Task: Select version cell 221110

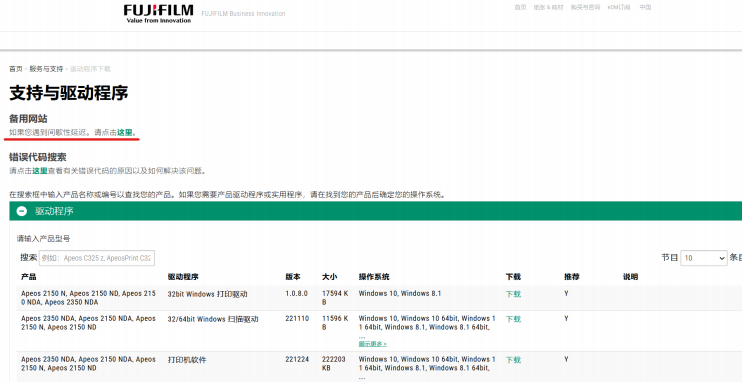Action: click(x=297, y=319)
